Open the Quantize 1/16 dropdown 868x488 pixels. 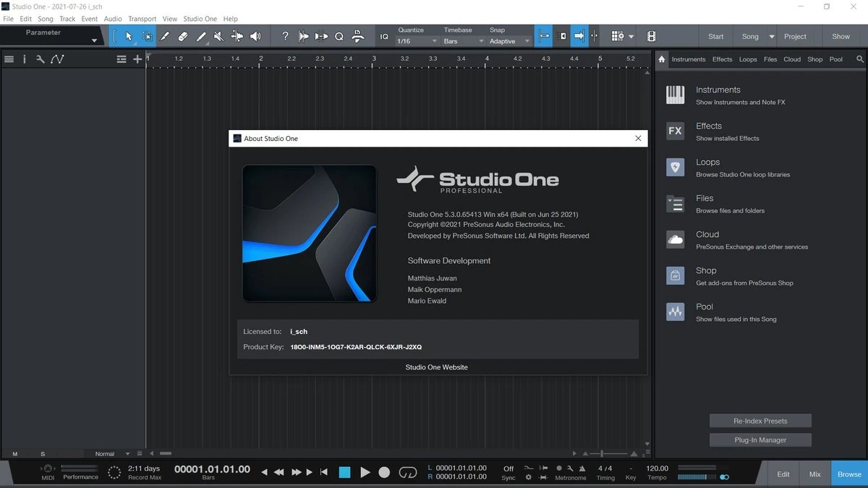pyautogui.click(x=417, y=41)
